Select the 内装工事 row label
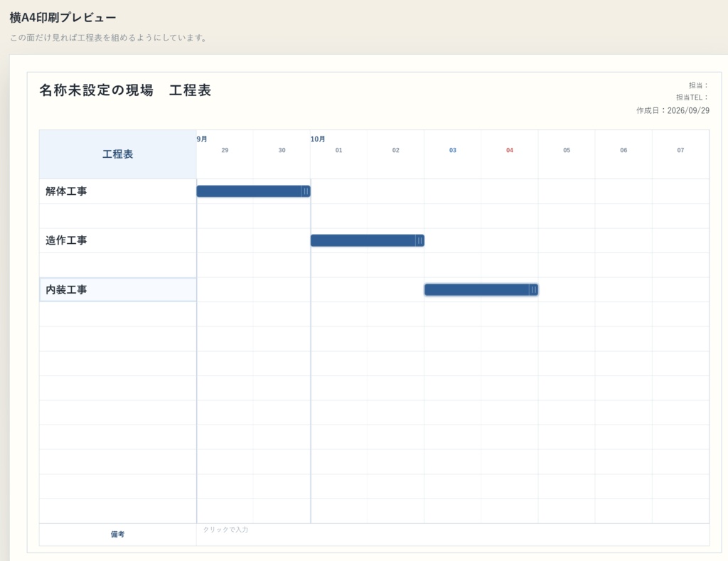Screen dimensions: 728x561 [118, 290]
